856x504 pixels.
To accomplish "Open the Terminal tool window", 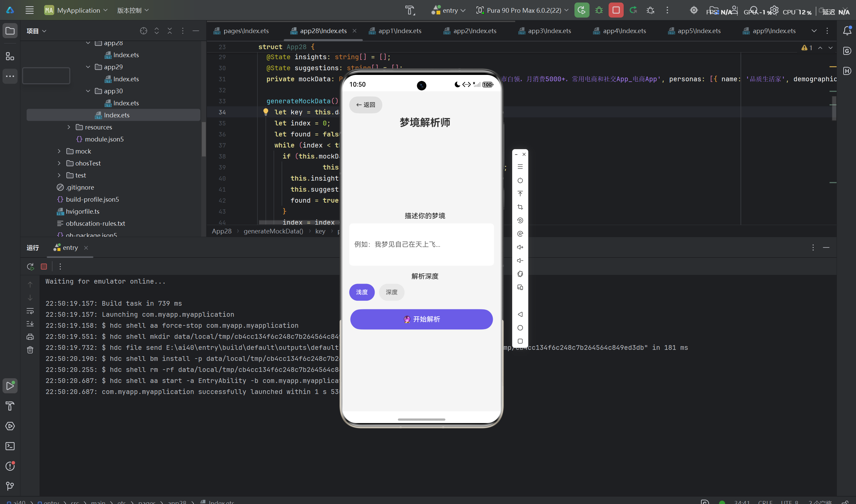I will tap(10, 446).
